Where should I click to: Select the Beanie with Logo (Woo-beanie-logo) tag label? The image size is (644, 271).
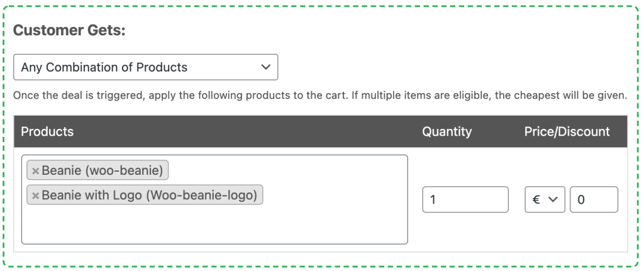point(150,196)
